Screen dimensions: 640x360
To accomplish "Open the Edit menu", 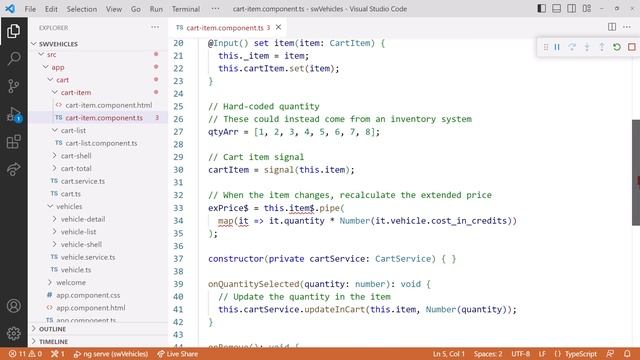I will coord(51,9).
